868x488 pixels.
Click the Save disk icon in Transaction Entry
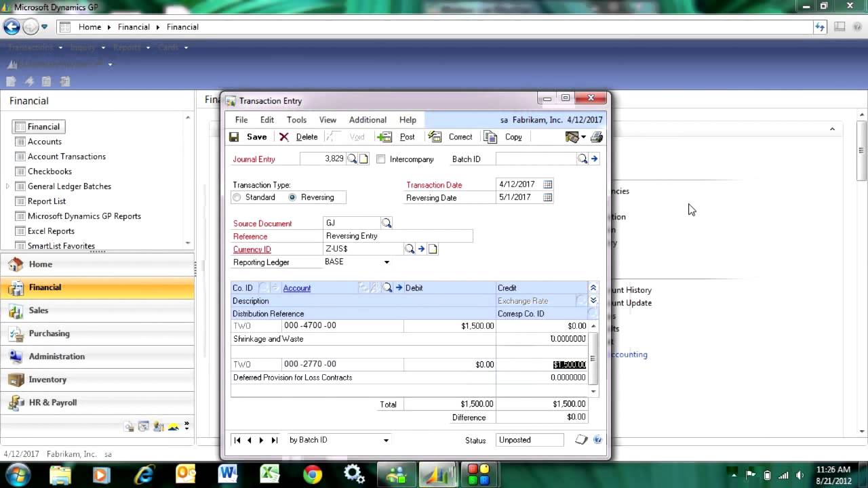pyautogui.click(x=234, y=137)
